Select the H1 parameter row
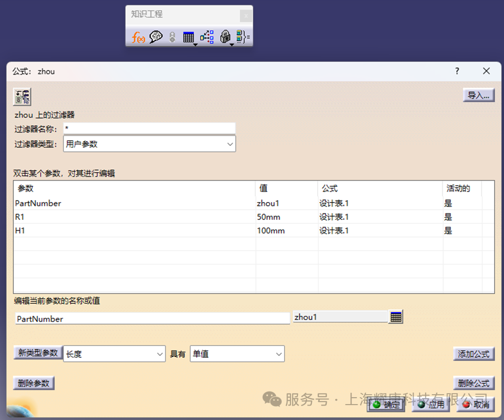Image resolution: width=504 pixels, height=420 pixels. 254,230
